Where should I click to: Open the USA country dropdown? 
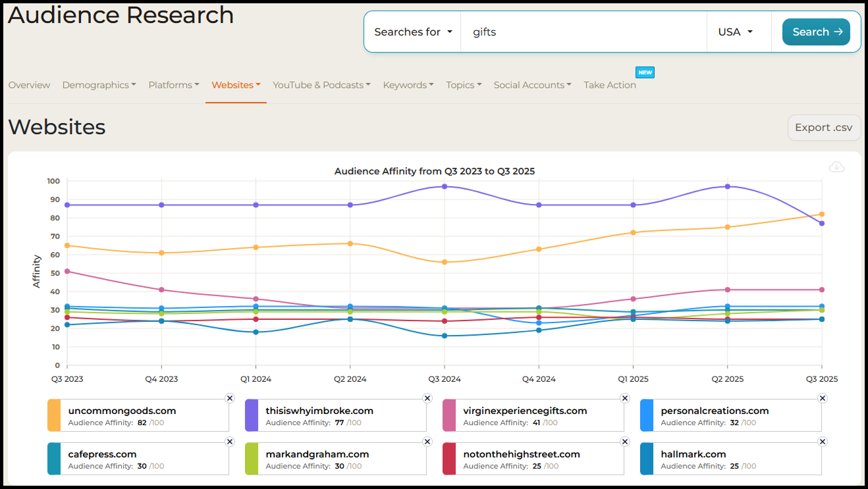click(x=735, y=32)
